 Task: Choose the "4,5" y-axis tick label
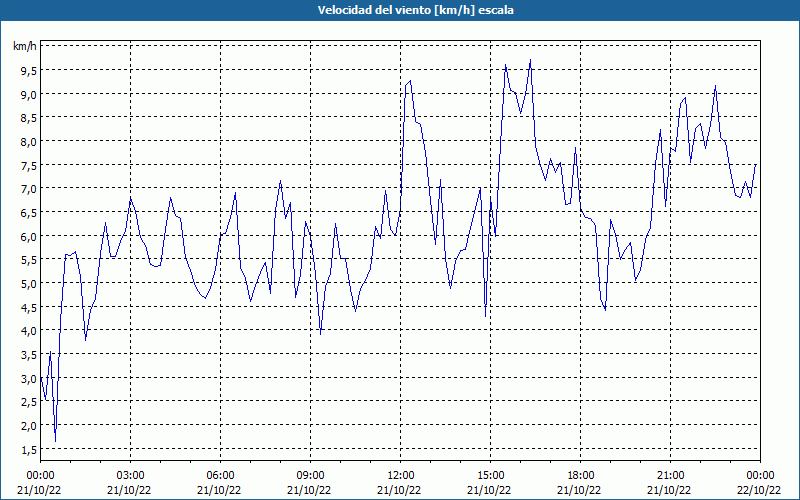point(28,308)
